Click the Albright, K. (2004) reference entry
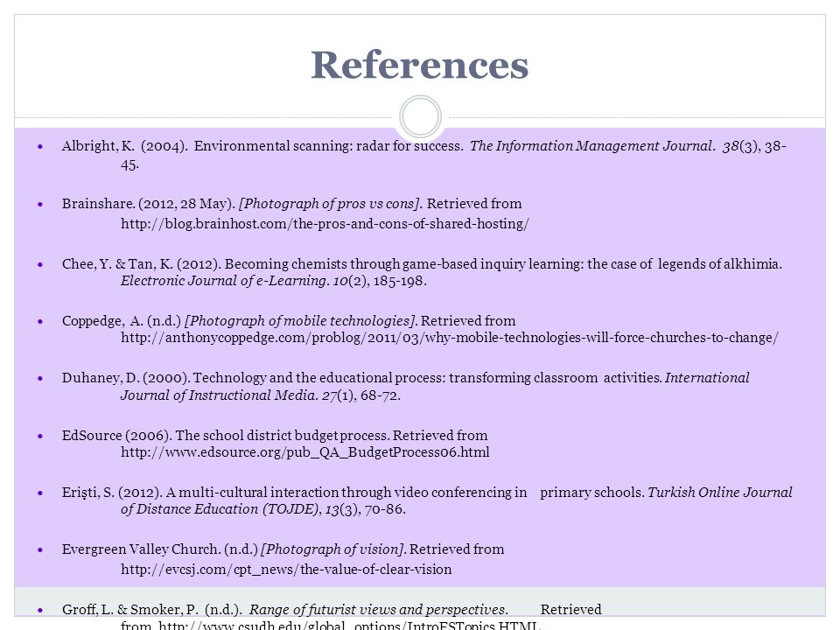The width and height of the screenshot is (840, 630). point(423,155)
